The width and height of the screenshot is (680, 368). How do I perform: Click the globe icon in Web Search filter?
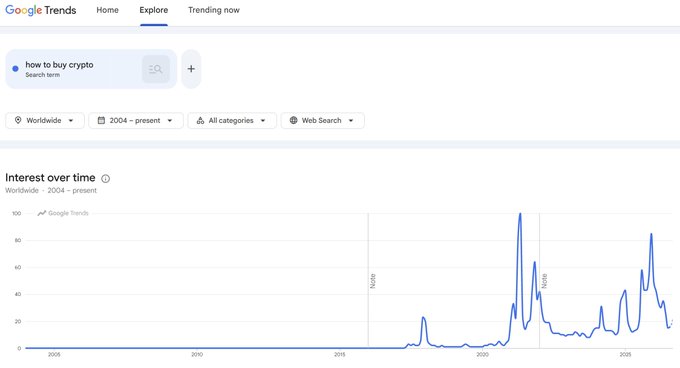click(294, 120)
